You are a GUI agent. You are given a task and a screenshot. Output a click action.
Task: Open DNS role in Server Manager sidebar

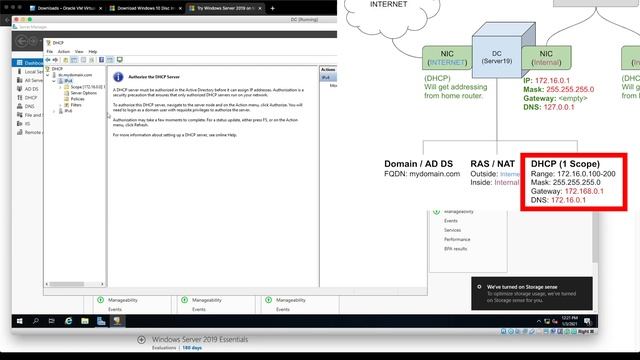click(x=28, y=106)
